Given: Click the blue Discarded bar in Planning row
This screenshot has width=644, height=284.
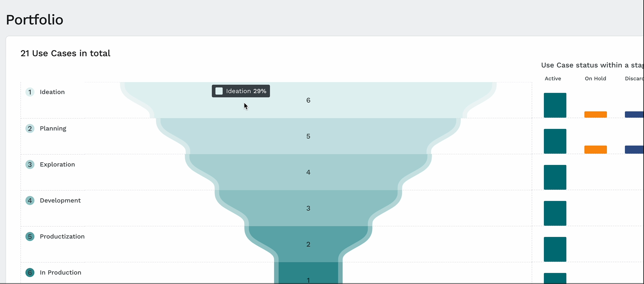Looking at the screenshot, I should (x=634, y=150).
